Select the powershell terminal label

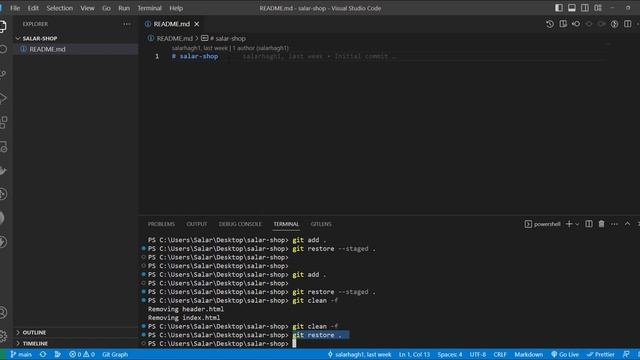(x=542, y=224)
